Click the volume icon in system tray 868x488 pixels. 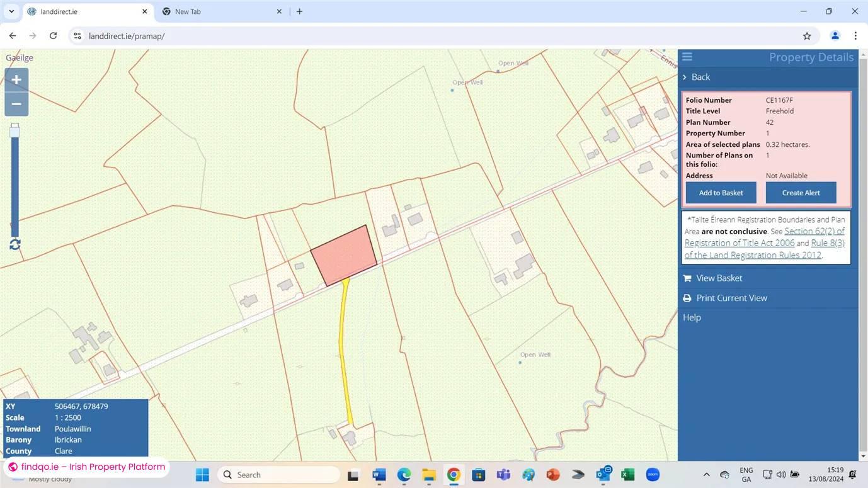pyautogui.click(x=781, y=474)
